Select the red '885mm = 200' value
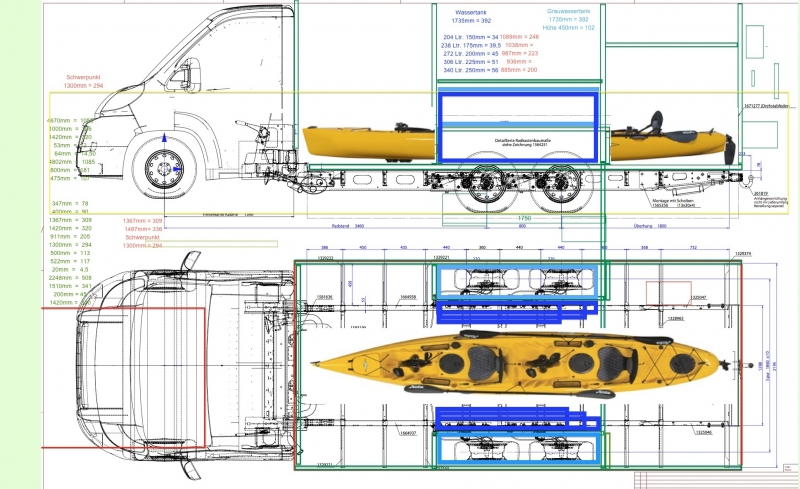This screenshot has height=489, width=800. [x=519, y=70]
